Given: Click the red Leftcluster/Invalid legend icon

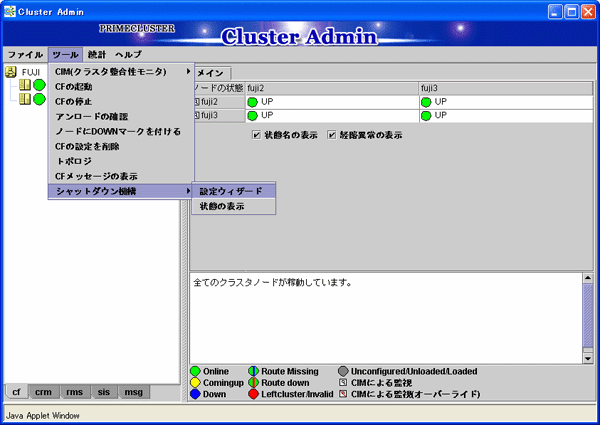Looking at the screenshot, I should (x=253, y=394).
